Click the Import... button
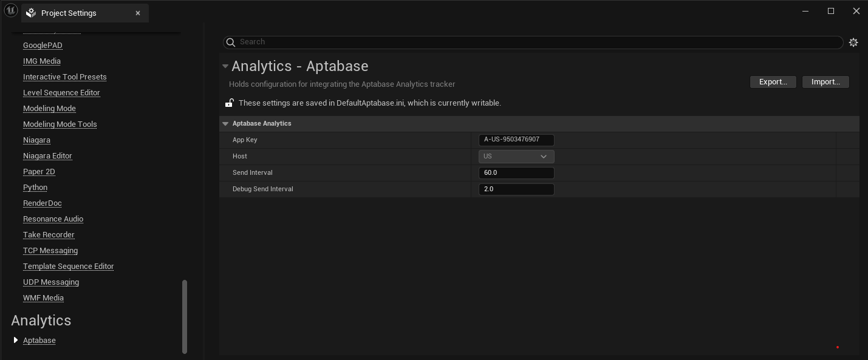Screen dimensions: 868x360 click(x=825, y=82)
